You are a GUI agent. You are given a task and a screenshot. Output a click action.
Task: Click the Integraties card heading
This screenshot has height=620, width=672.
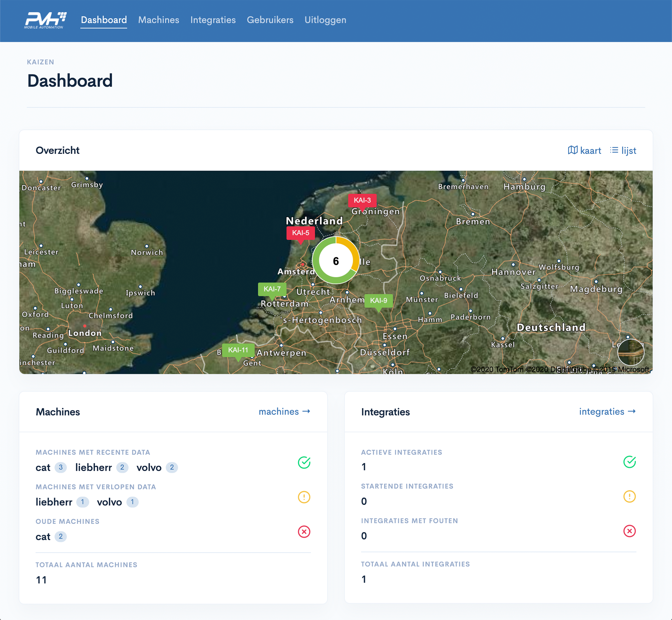386,412
